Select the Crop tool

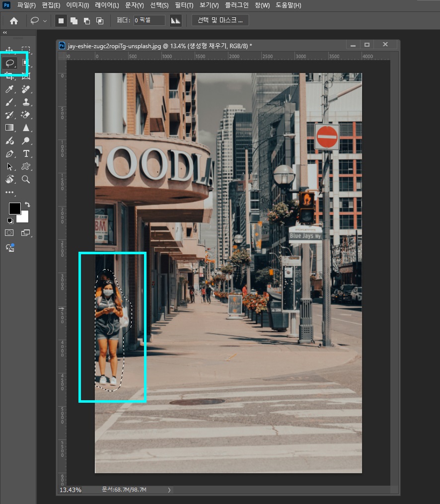click(x=9, y=76)
